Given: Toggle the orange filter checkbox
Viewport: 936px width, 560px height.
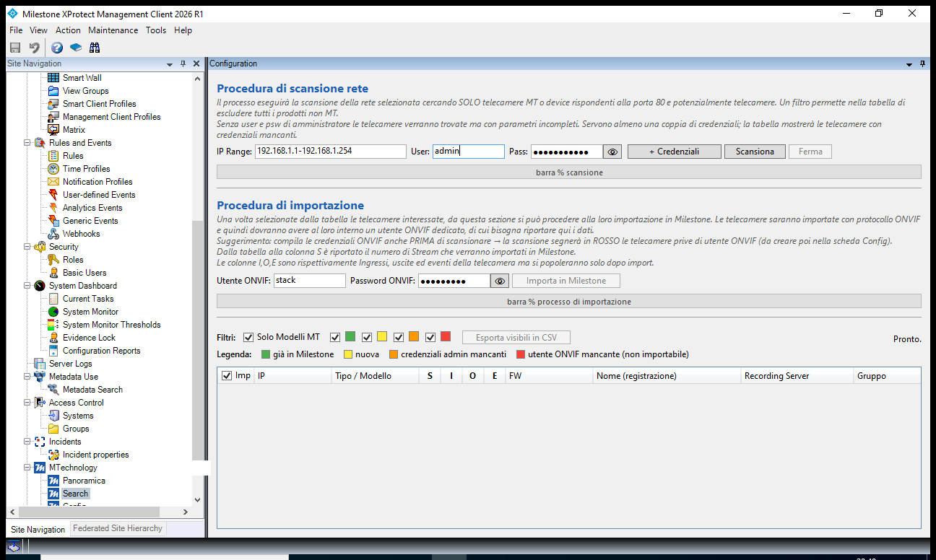Looking at the screenshot, I should 399,337.
